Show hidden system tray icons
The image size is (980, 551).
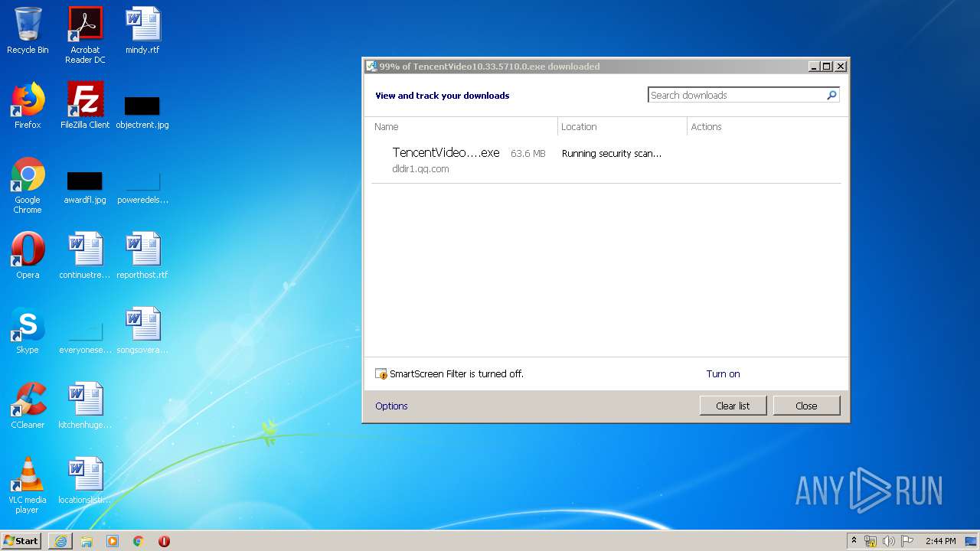coord(854,541)
